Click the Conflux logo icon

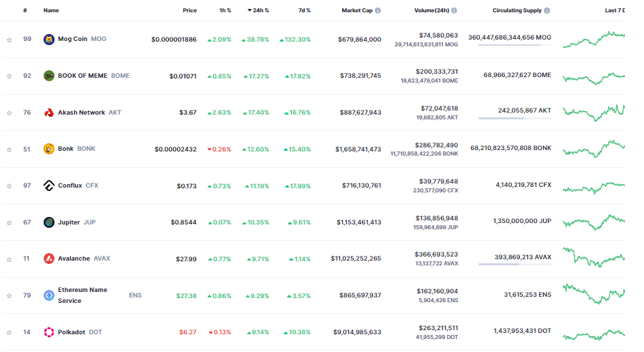[49, 186]
